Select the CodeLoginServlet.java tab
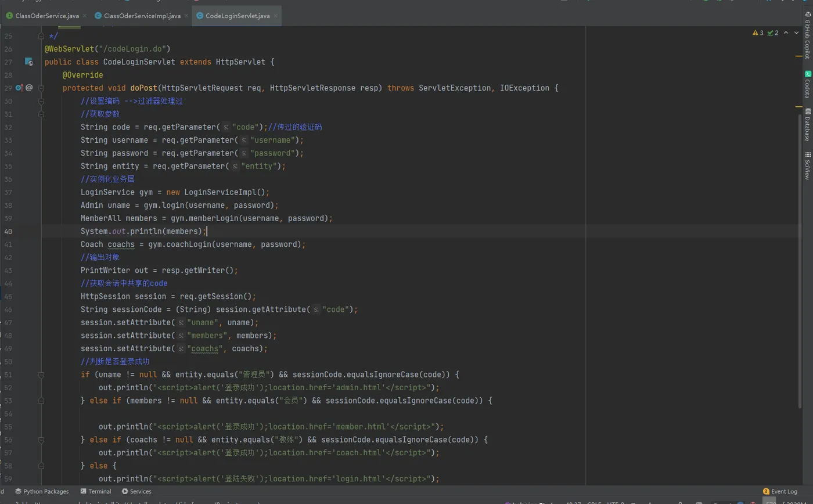Screen dimensions: 813x504 click(x=238, y=16)
